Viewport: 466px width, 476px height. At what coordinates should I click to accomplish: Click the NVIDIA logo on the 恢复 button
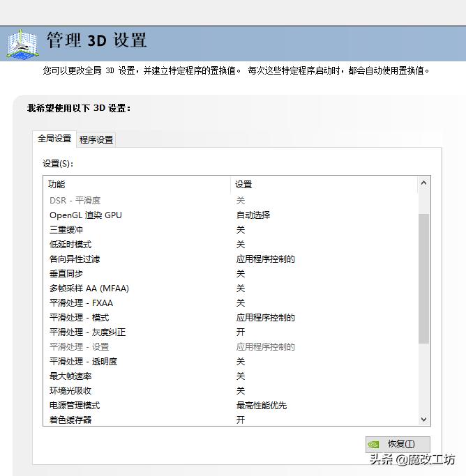click(374, 445)
